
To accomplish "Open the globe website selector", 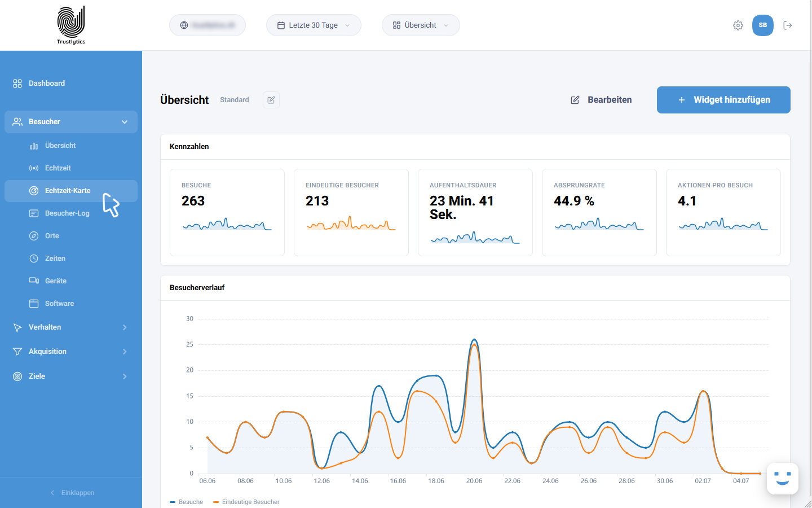I will point(208,25).
